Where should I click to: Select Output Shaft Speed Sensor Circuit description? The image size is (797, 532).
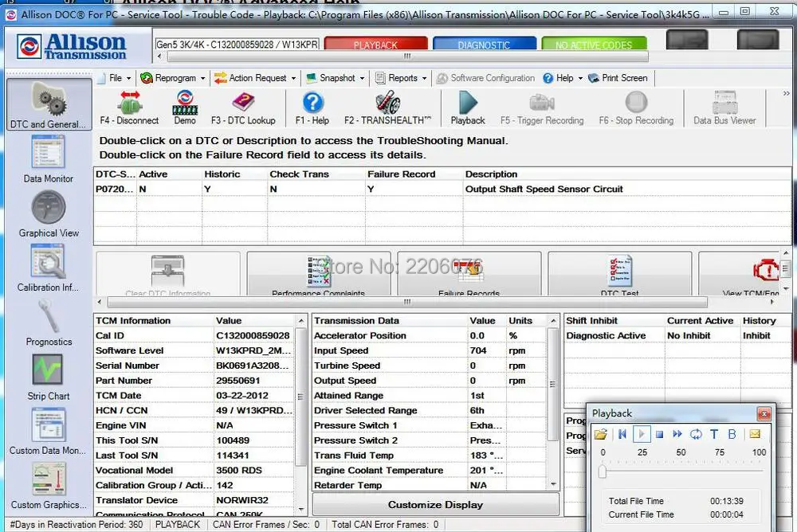tap(544, 189)
